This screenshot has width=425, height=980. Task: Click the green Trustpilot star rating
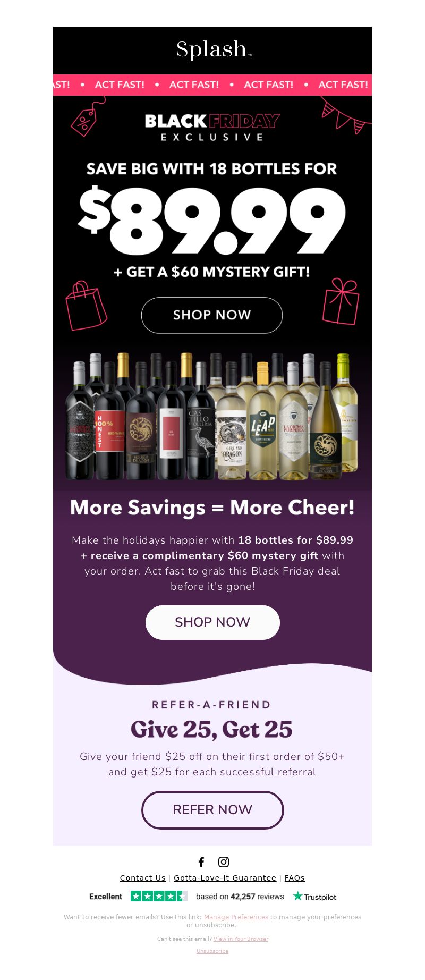pyautogui.click(x=159, y=897)
